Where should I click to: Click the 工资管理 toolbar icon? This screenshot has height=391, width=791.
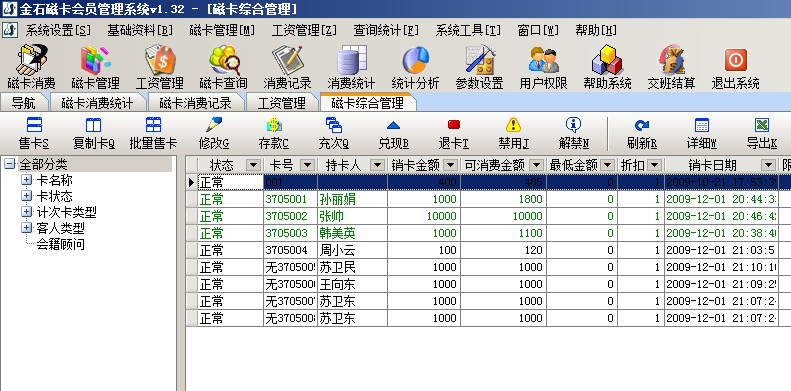coord(159,67)
